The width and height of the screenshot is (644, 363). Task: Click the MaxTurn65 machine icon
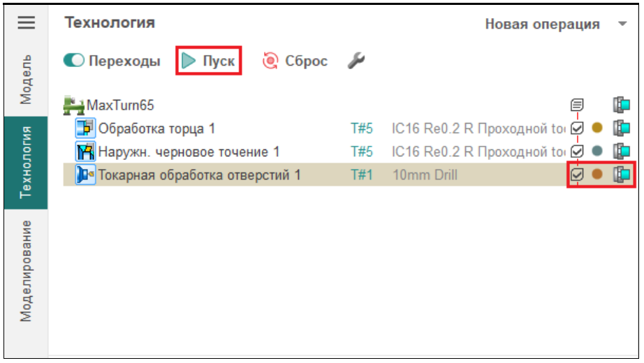[73, 106]
